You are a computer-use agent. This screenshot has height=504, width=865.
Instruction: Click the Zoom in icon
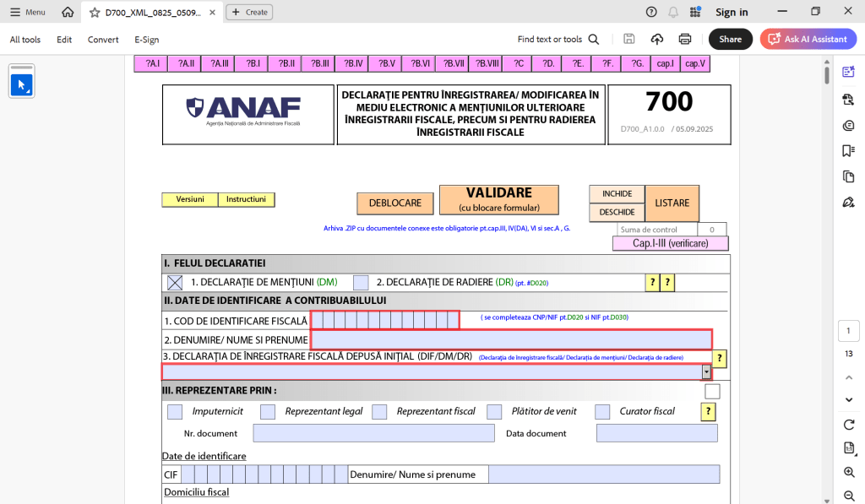coord(849,472)
